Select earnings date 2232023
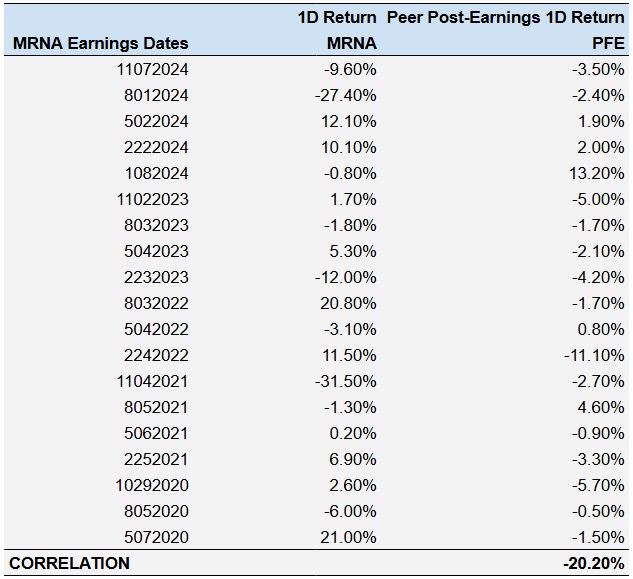 (156, 277)
